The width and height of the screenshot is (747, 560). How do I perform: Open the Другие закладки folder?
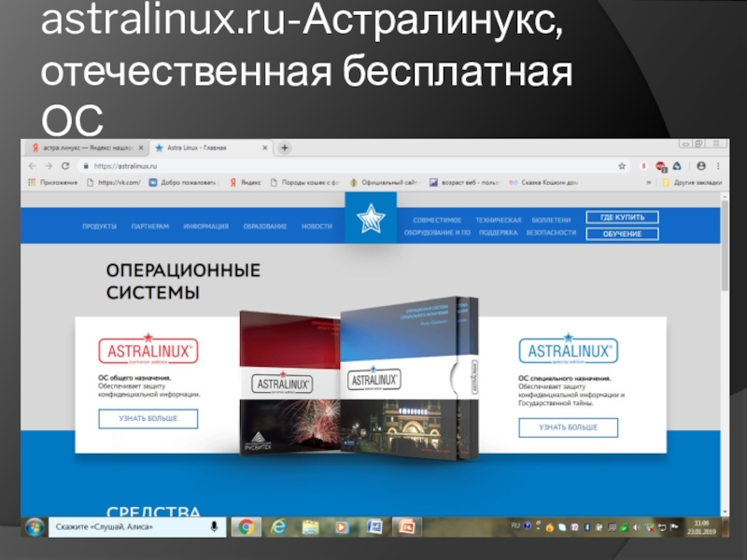[x=692, y=182]
